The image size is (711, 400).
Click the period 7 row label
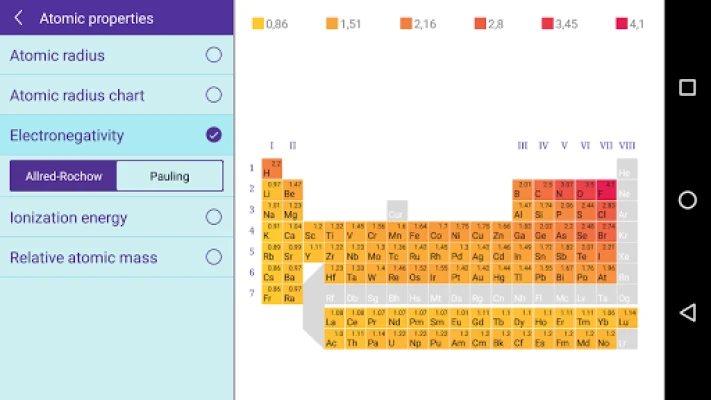point(251,293)
